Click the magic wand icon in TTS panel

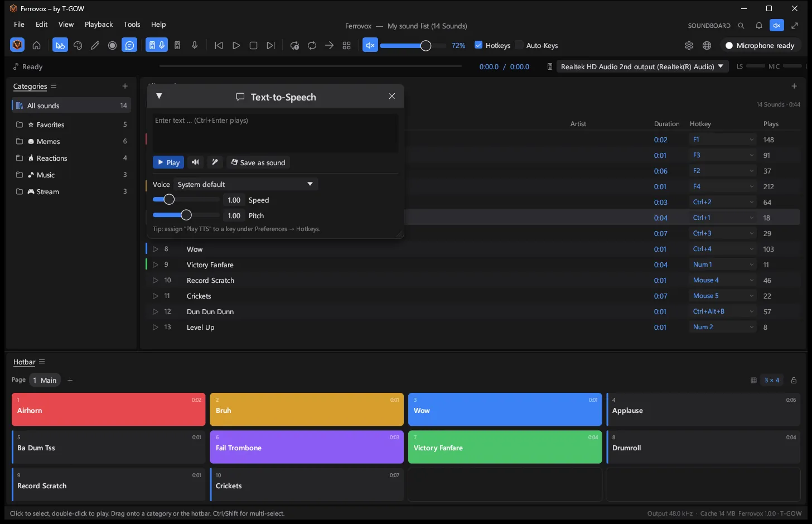[x=215, y=162]
